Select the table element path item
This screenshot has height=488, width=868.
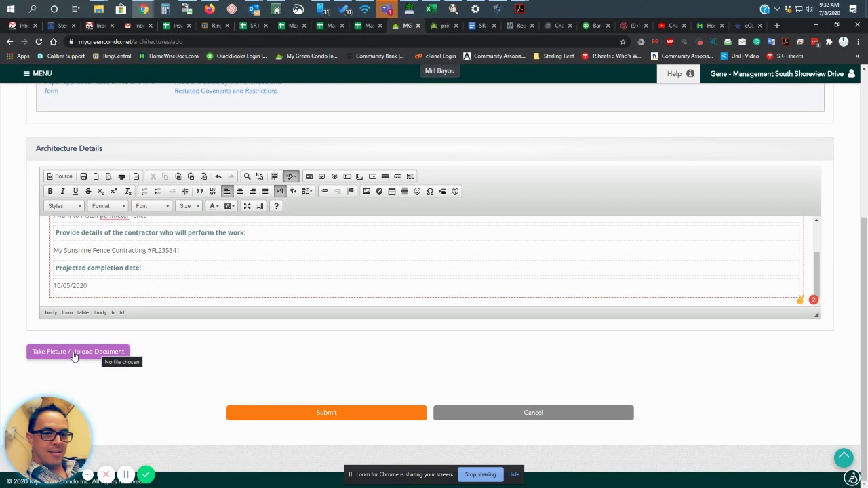[x=83, y=312]
